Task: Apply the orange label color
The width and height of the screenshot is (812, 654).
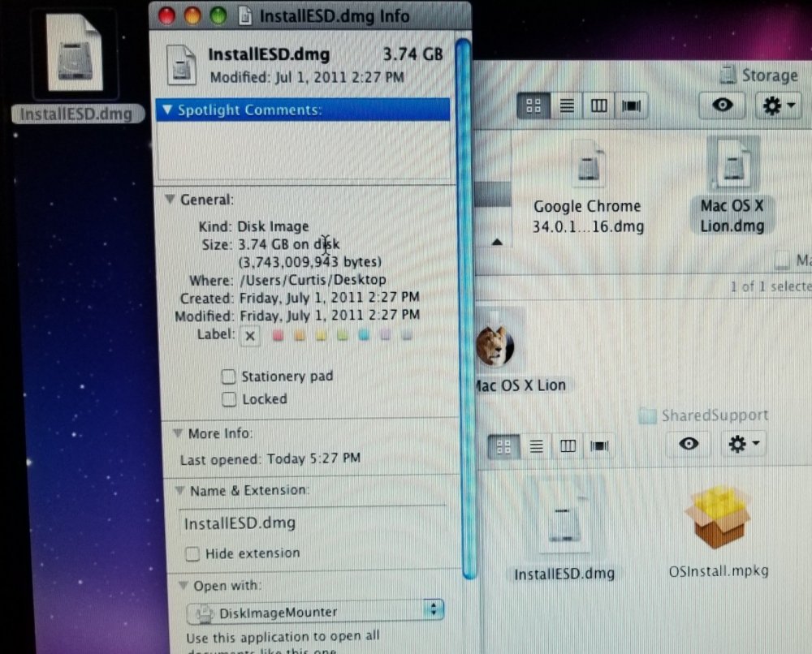Action: tap(300, 336)
